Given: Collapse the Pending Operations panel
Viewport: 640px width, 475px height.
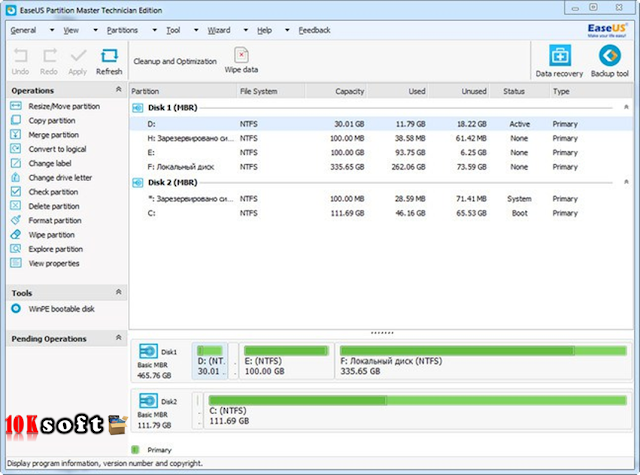Looking at the screenshot, I should tap(118, 338).
